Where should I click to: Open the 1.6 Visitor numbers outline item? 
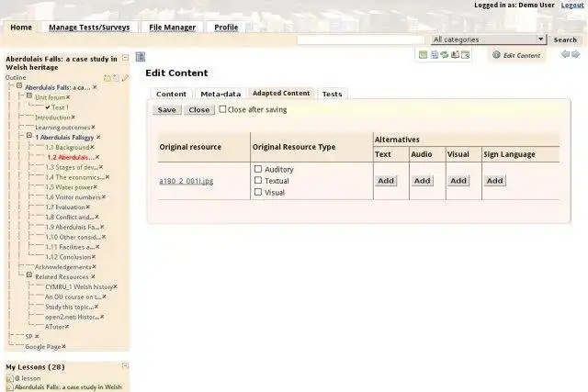pos(73,197)
